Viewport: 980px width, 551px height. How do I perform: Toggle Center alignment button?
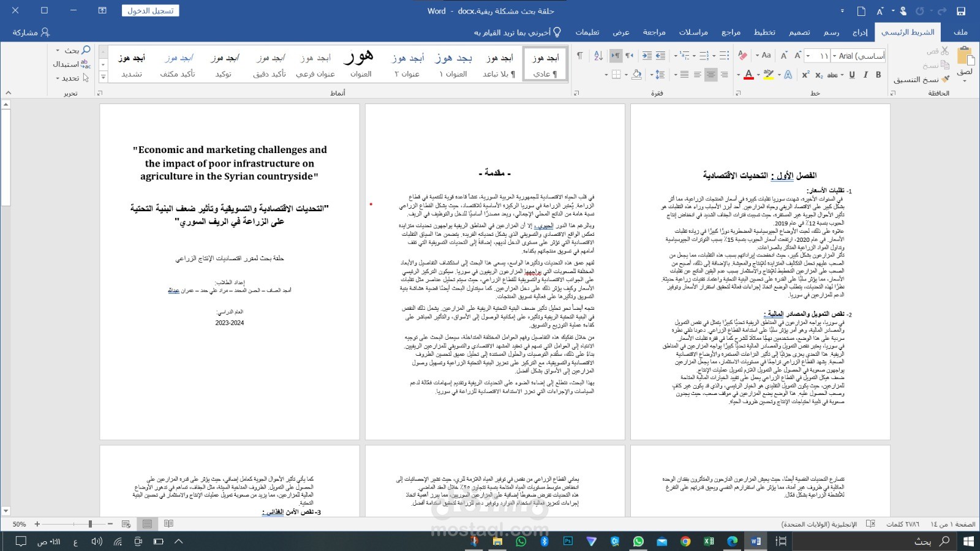click(710, 75)
